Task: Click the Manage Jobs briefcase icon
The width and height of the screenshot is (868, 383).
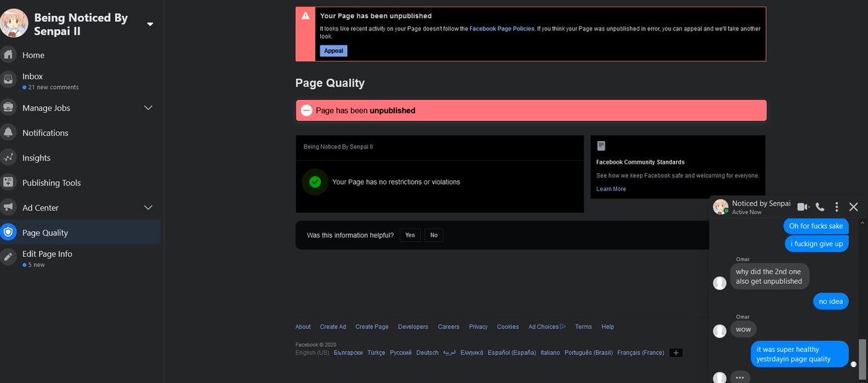Action: [x=9, y=108]
